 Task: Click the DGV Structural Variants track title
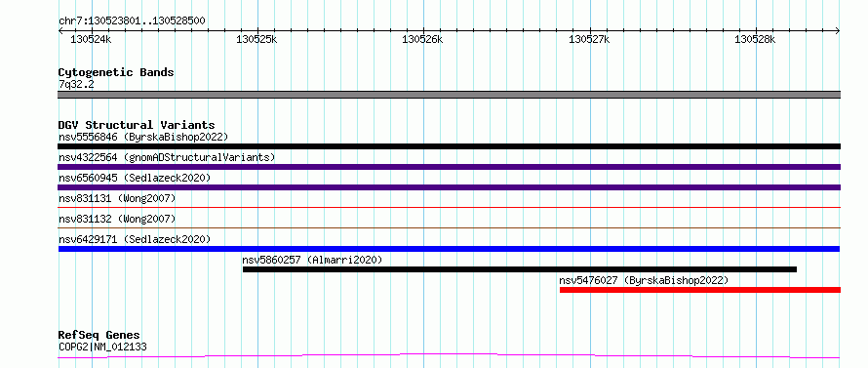click(137, 125)
